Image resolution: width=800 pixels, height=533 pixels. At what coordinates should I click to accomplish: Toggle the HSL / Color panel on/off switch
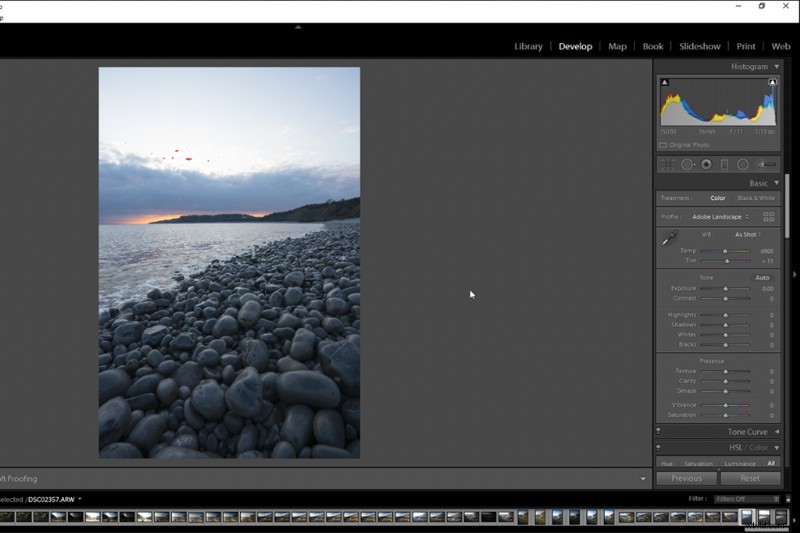point(658,448)
